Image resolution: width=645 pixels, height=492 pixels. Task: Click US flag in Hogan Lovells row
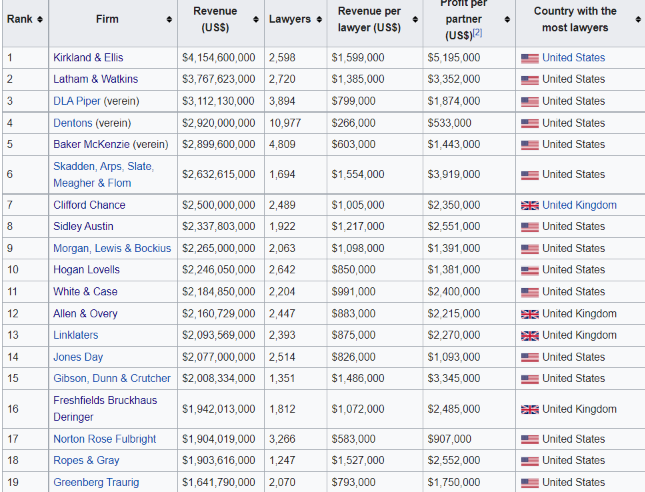pos(530,271)
